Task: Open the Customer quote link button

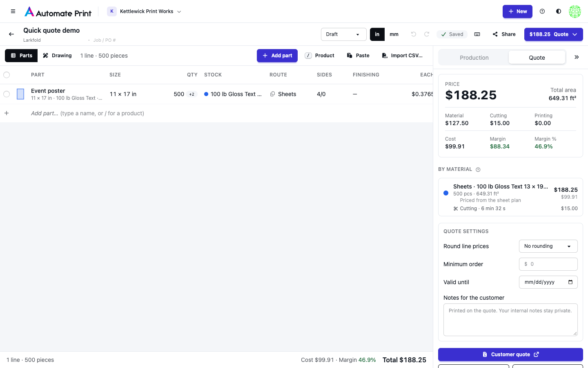Action: pos(510,355)
